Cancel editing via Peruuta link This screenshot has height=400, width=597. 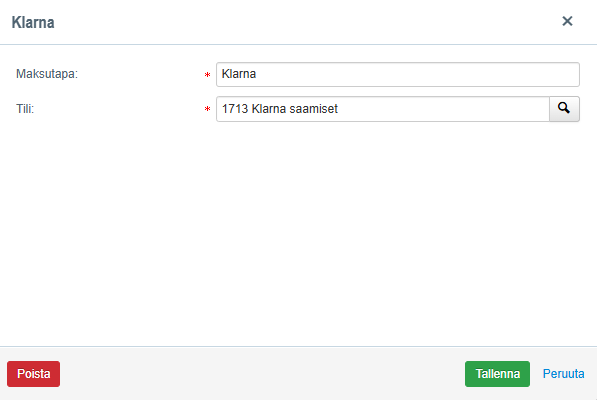click(x=563, y=374)
